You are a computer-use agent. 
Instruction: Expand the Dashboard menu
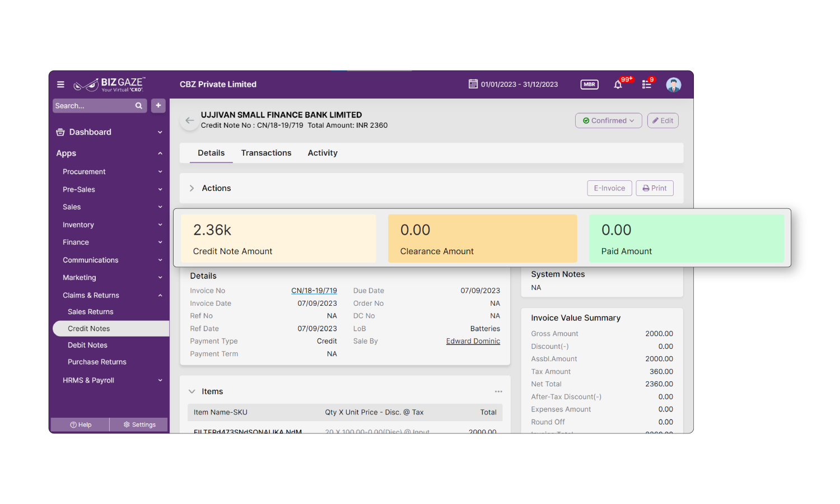[109, 132]
